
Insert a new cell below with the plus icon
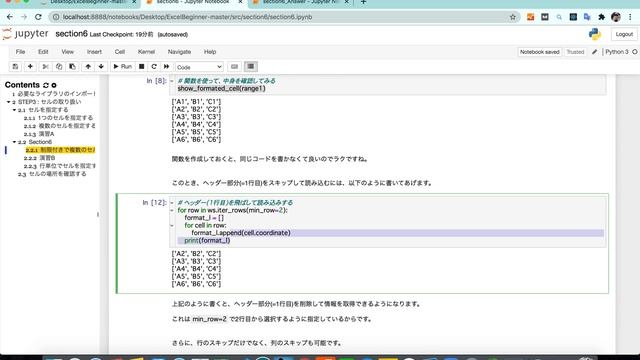click(30, 67)
